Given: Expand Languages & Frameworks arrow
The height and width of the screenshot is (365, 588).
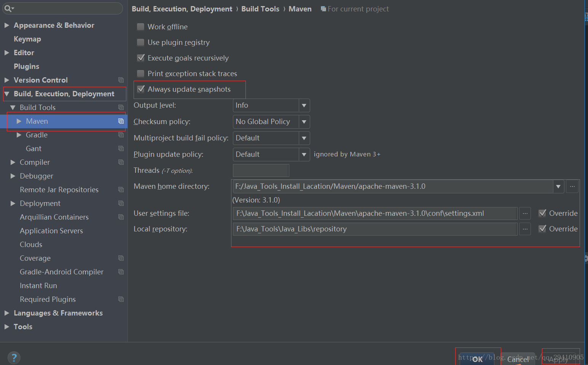Looking at the screenshot, I should pyautogui.click(x=7, y=313).
